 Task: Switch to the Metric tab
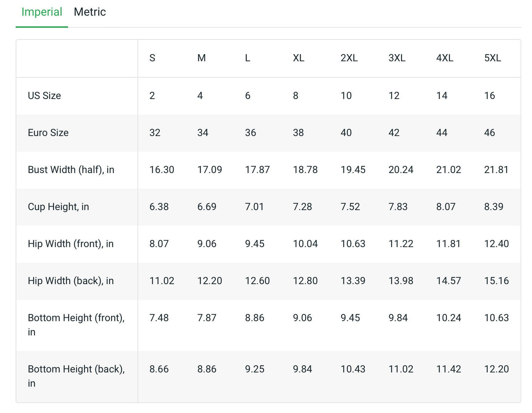[x=89, y=12]
